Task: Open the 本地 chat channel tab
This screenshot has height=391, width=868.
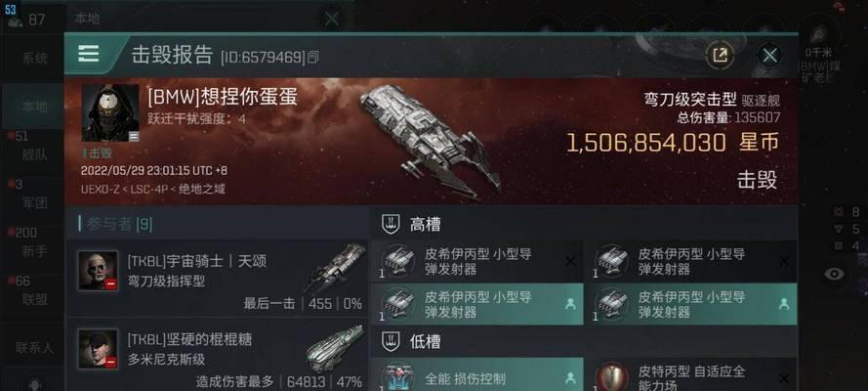Action: click(33, 107)
